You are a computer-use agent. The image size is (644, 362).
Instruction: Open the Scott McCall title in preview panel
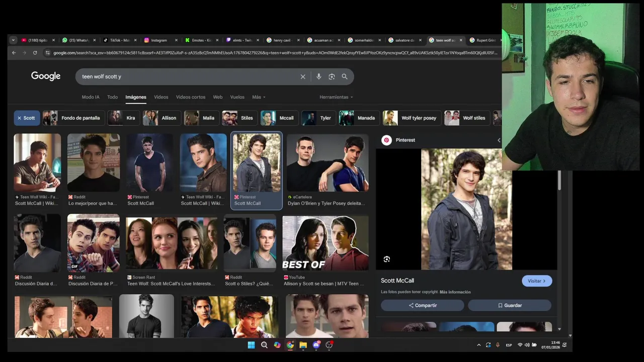coord(397,281)
